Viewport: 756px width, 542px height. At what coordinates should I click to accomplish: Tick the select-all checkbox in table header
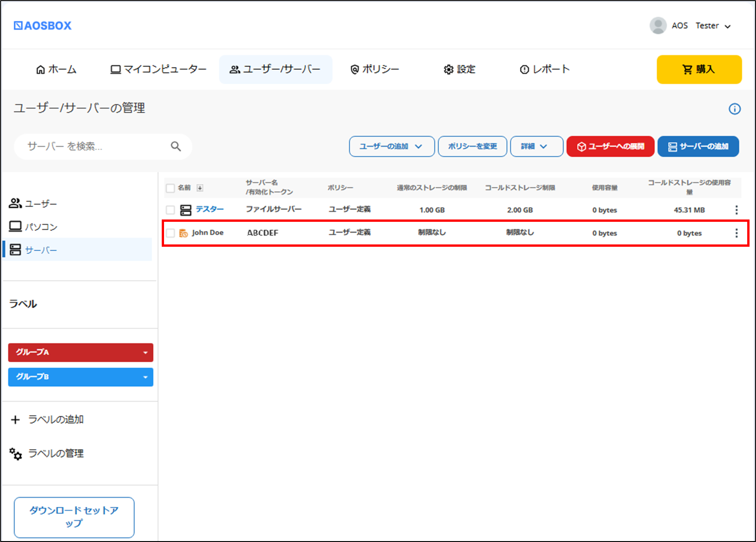[x=170, y=188]
